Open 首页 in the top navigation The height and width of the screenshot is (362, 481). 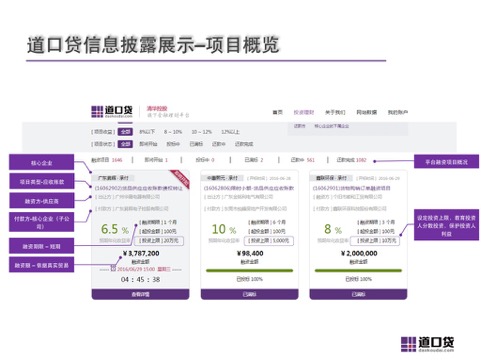[277, 112]
